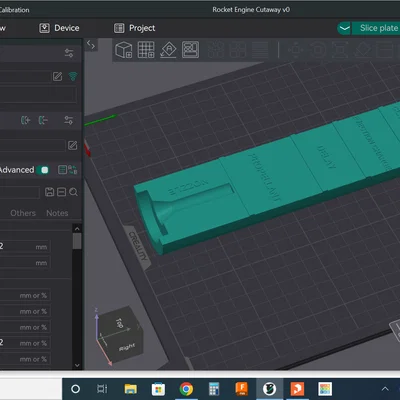
Task: Remove a filament slot
Action: coord(43,120)
